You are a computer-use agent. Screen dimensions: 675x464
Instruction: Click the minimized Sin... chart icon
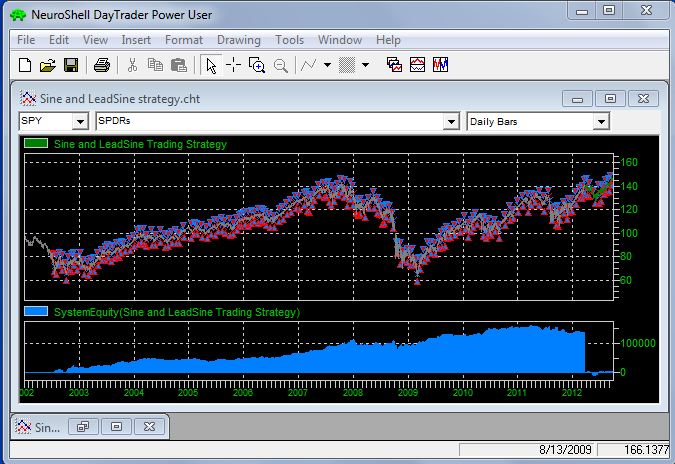(x=23, y=427)
